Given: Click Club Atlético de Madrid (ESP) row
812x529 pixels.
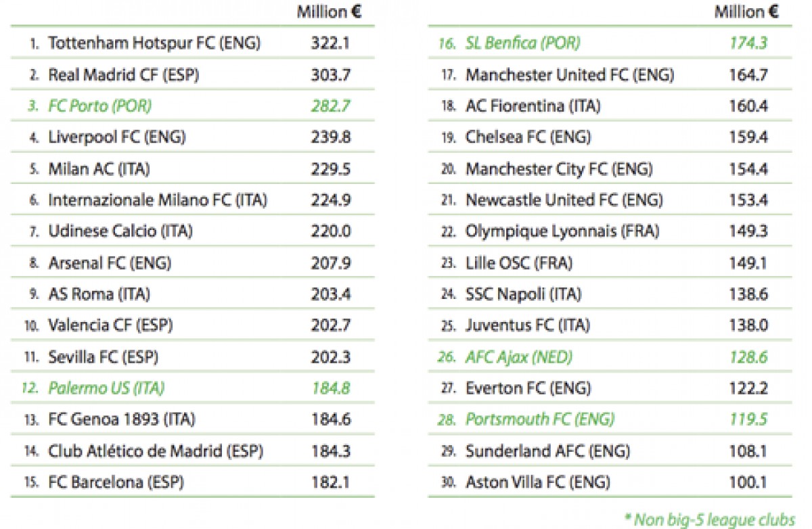Looking at the screenshot, I should [156, 451].
